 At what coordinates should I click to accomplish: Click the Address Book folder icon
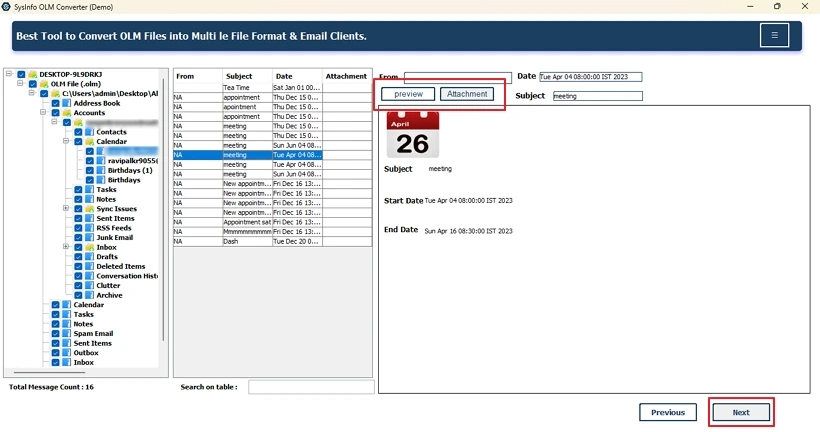[66, 103]
